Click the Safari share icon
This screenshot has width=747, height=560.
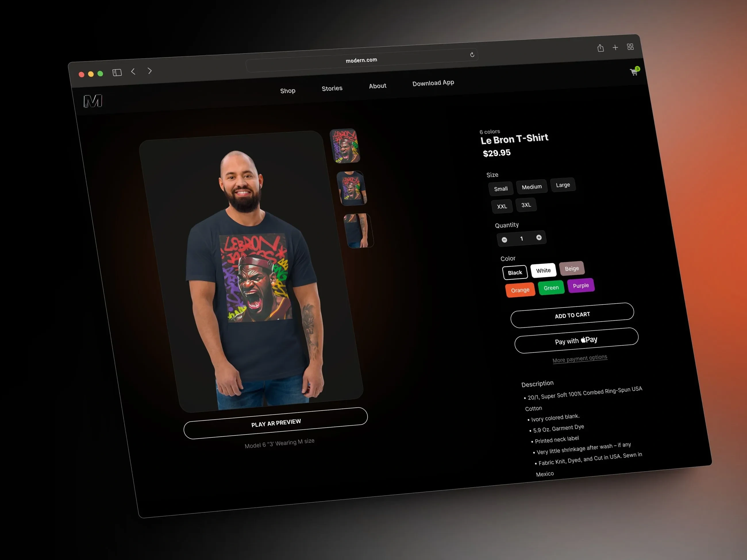coord(600,48)
